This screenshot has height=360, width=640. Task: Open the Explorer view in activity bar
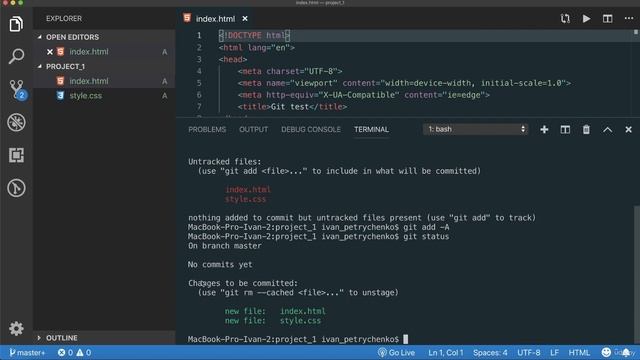click(x=16, y=24)
